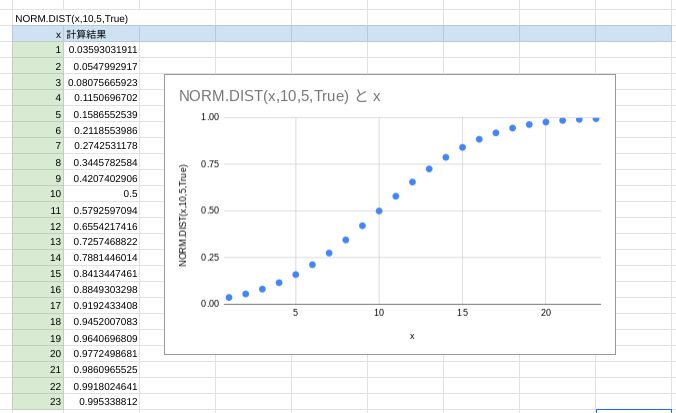Click the vertical axis title of the chart
676x413 pixels.
click(183, 215)
